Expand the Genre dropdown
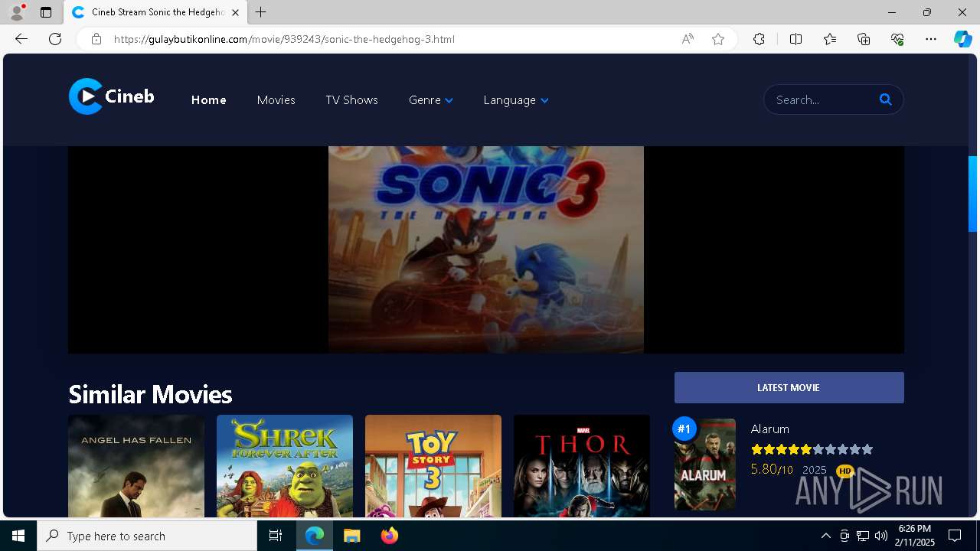Image resolution: width=980 pixels, height=551 pixels. (431, 100)
